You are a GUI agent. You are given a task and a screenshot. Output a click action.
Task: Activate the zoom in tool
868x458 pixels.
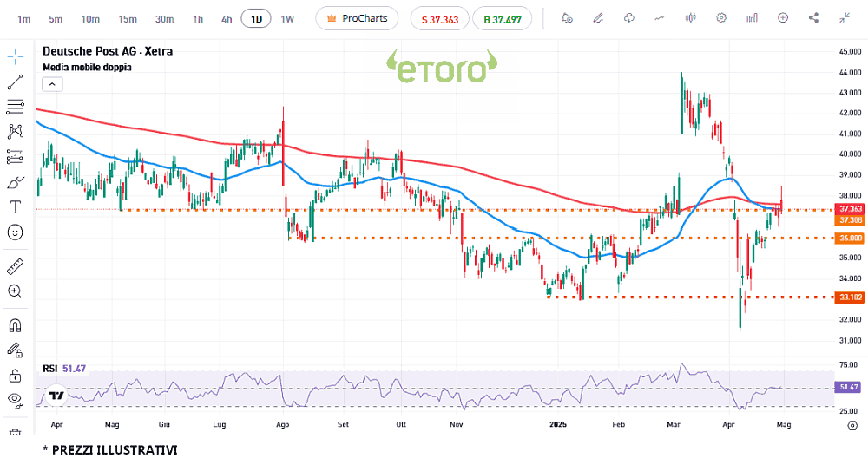click(16, 291)
